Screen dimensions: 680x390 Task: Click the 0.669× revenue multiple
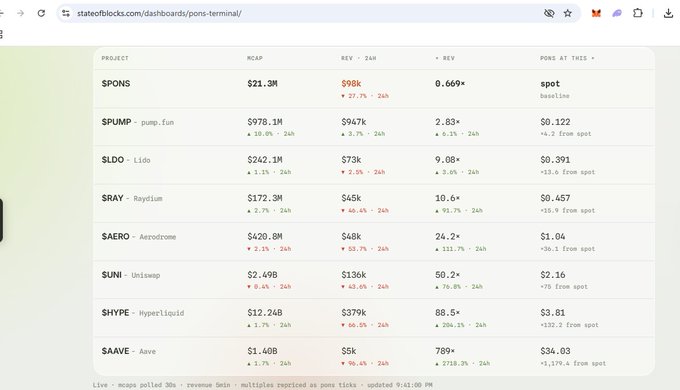(450, 84)
